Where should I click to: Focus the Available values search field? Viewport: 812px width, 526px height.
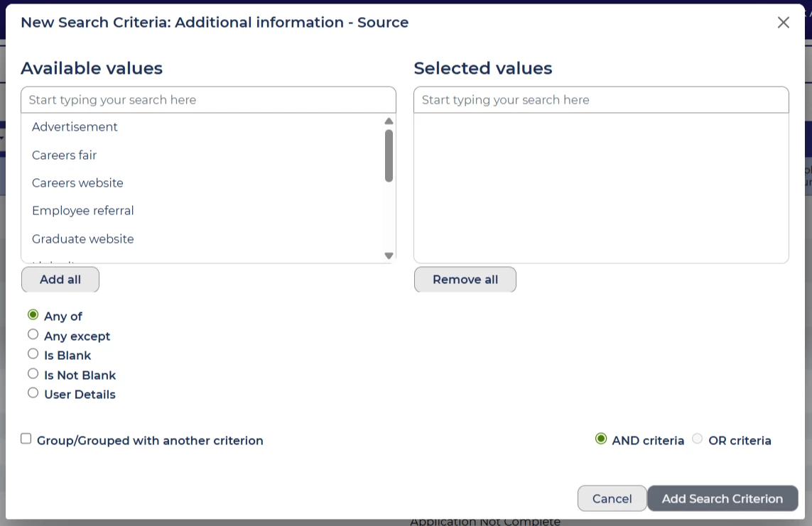[208, 100]
